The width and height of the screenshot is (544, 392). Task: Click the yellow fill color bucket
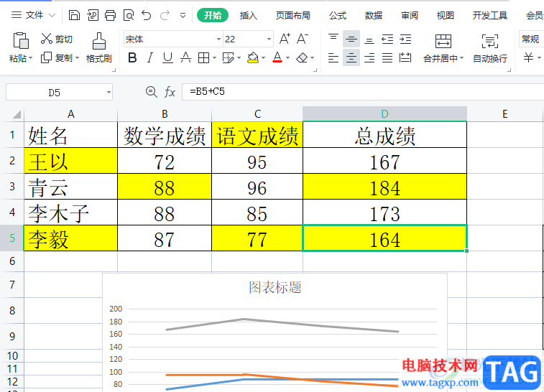253,57
